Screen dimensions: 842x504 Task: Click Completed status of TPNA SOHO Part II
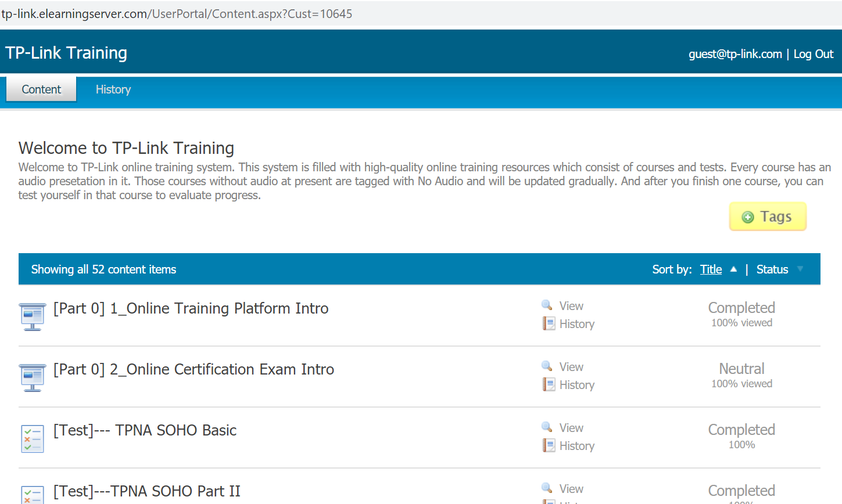coord(741,491)
